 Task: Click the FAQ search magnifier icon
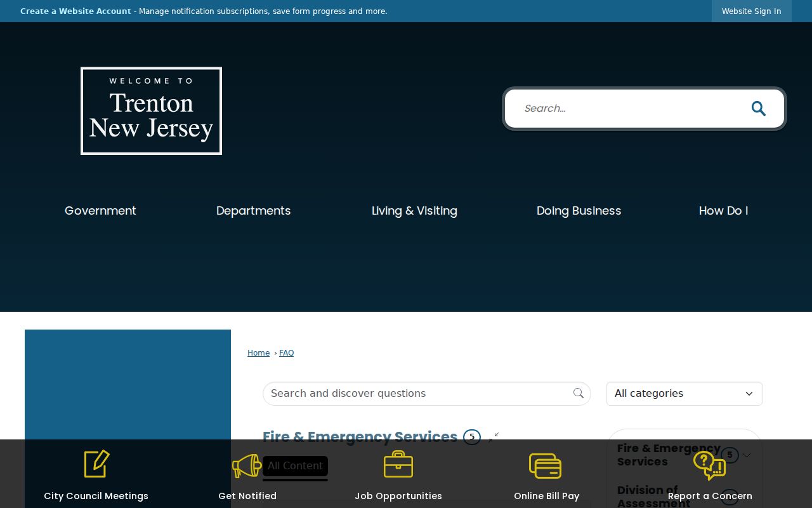click(x=579, y=394)
